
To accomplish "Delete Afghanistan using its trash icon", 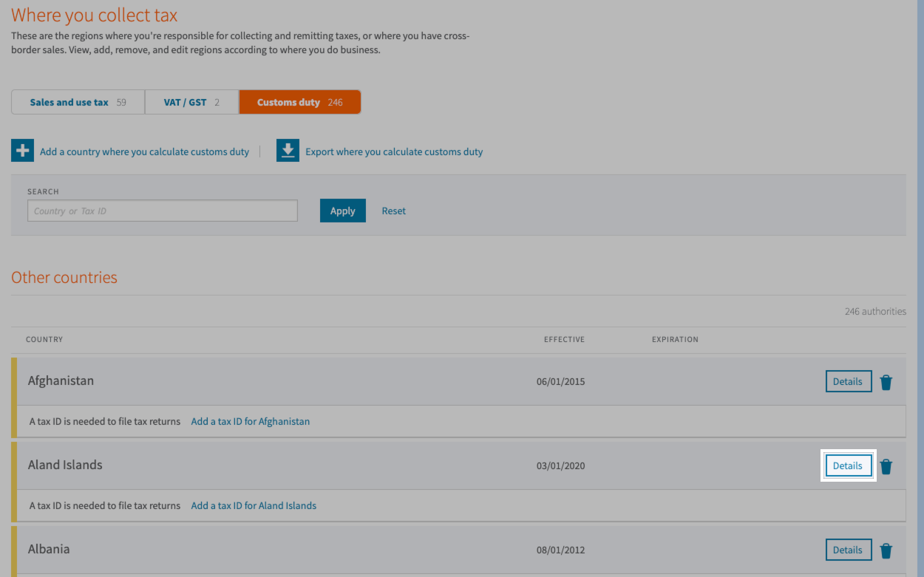I will click(886, 381).
